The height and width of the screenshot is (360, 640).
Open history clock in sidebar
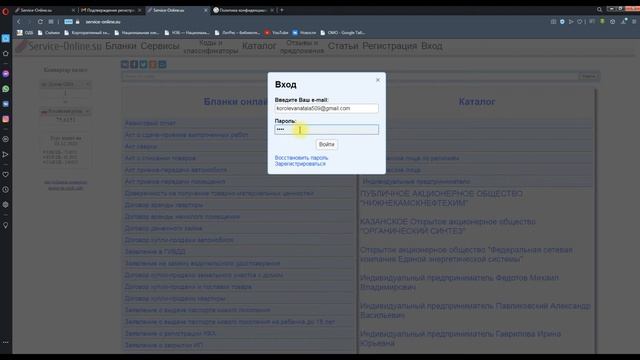6,189
